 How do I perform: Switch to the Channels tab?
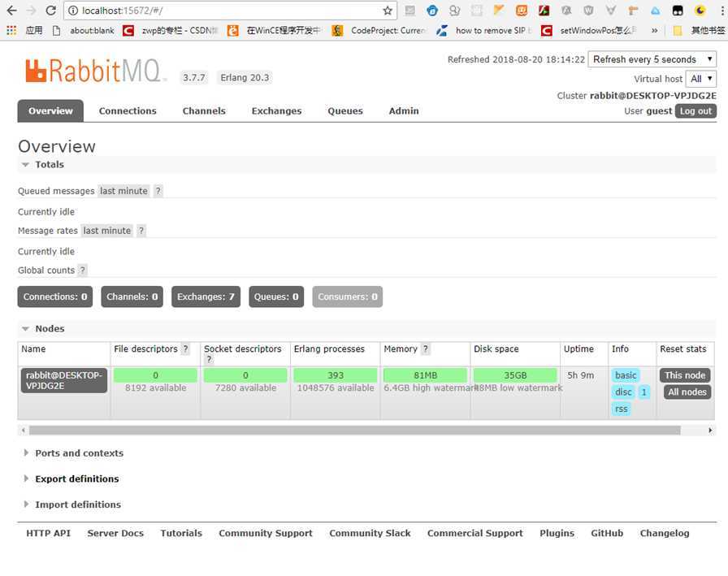(x=204, y=111)
